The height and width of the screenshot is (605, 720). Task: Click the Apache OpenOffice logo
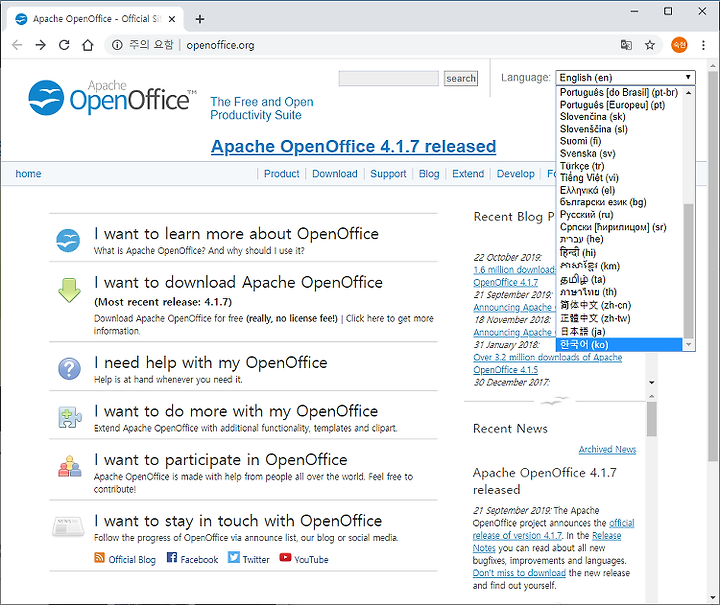tap(112, 98)
